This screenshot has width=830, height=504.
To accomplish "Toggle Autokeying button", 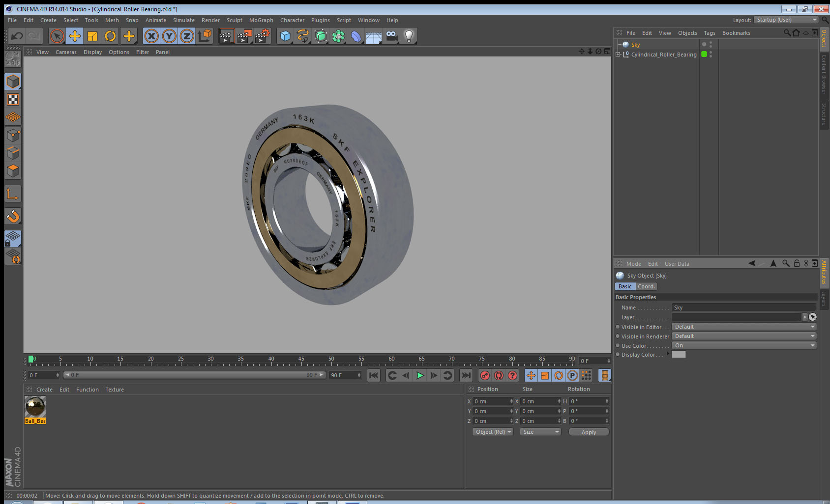I will [x=499, y=375].
